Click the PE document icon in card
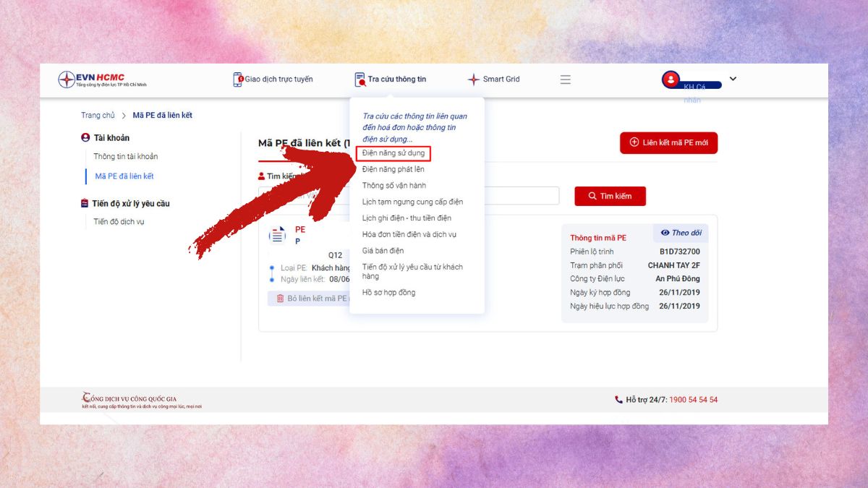This screenshot has width=868, height=488. (x=277, y=235)
